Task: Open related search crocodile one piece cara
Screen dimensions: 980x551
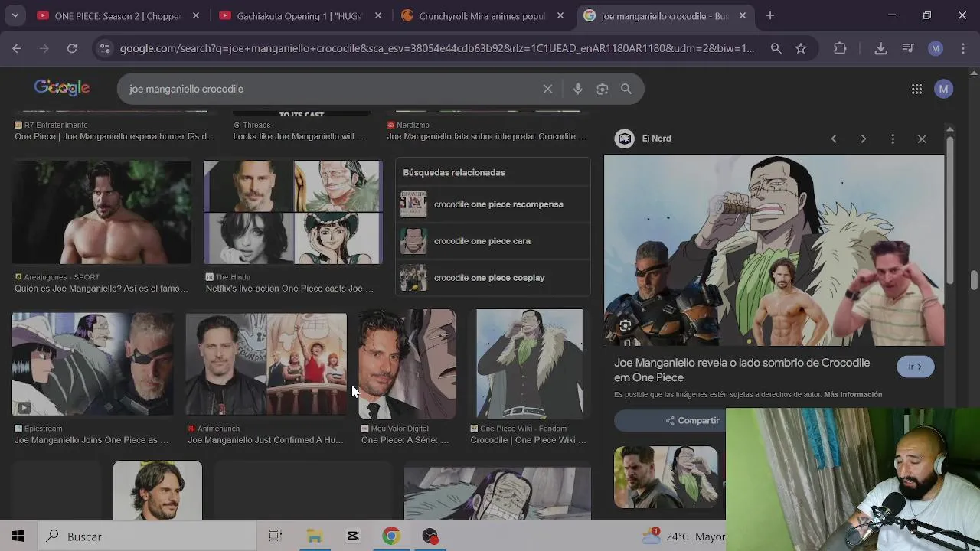Action: (x=493, y=241)
